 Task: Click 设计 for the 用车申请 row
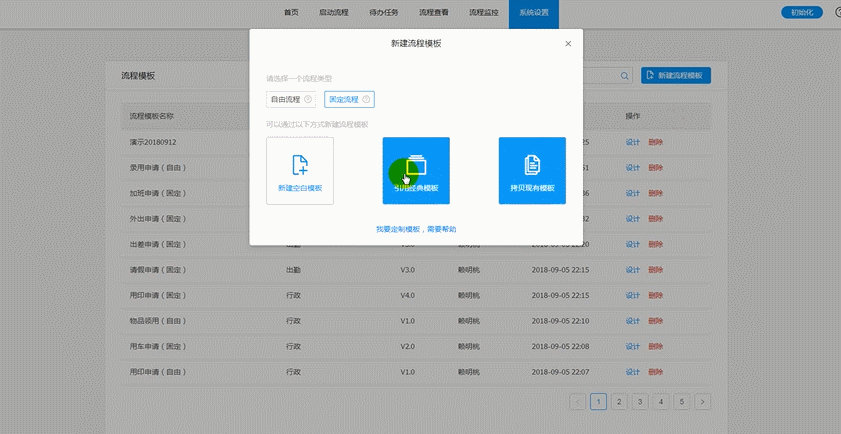pos(632,347)
